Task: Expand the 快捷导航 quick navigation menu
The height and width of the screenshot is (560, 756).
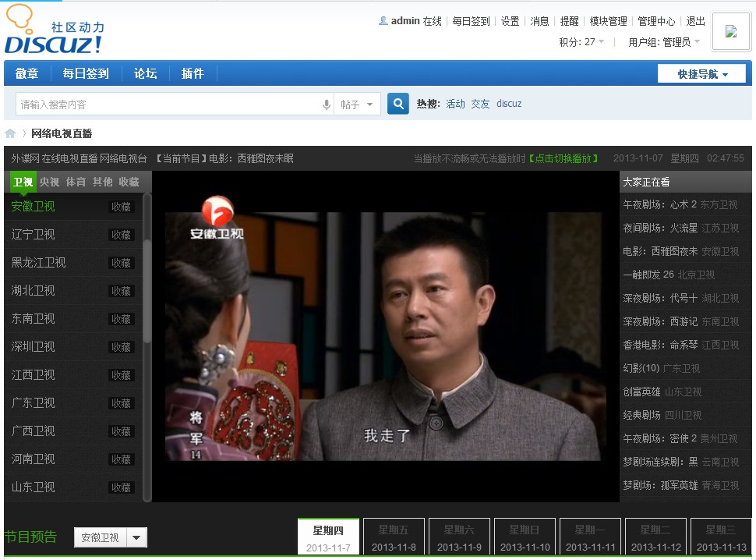Action: pos(701,74)
